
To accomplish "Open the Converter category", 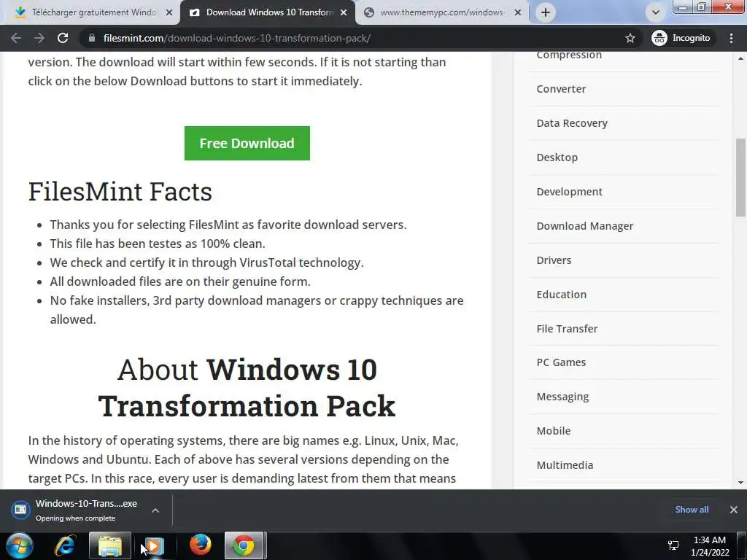I will [561, 89].
